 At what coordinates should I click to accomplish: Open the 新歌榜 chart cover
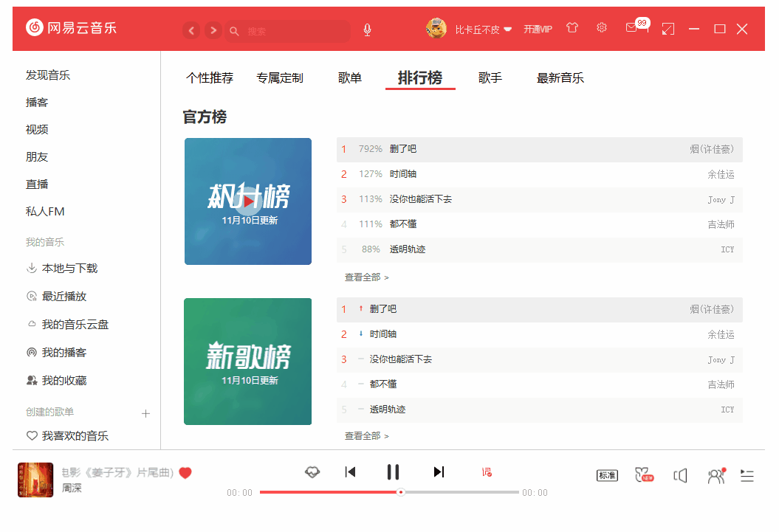point(248,362)
